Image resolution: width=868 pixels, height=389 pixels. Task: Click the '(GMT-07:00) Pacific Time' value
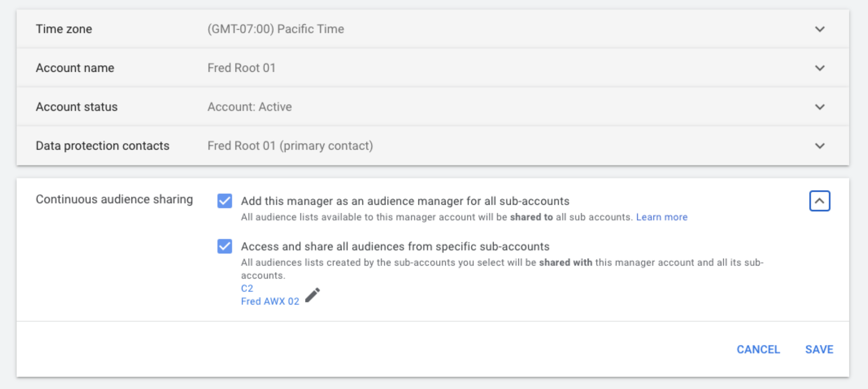pyautogui.click(x=275, y=29)
